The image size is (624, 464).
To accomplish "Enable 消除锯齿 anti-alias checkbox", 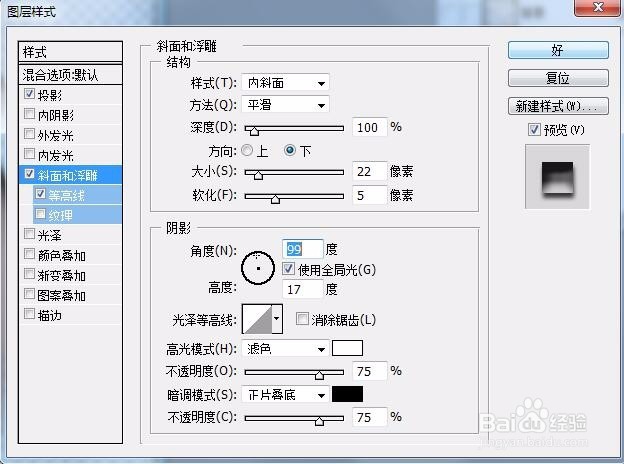I will (302, 318).
